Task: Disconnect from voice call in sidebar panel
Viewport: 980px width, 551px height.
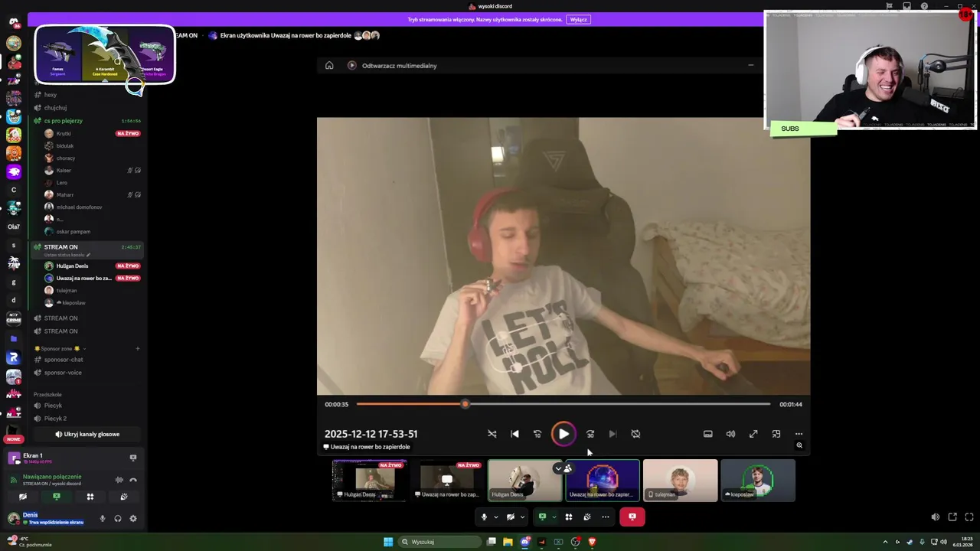Action: [x=133, y=480]
